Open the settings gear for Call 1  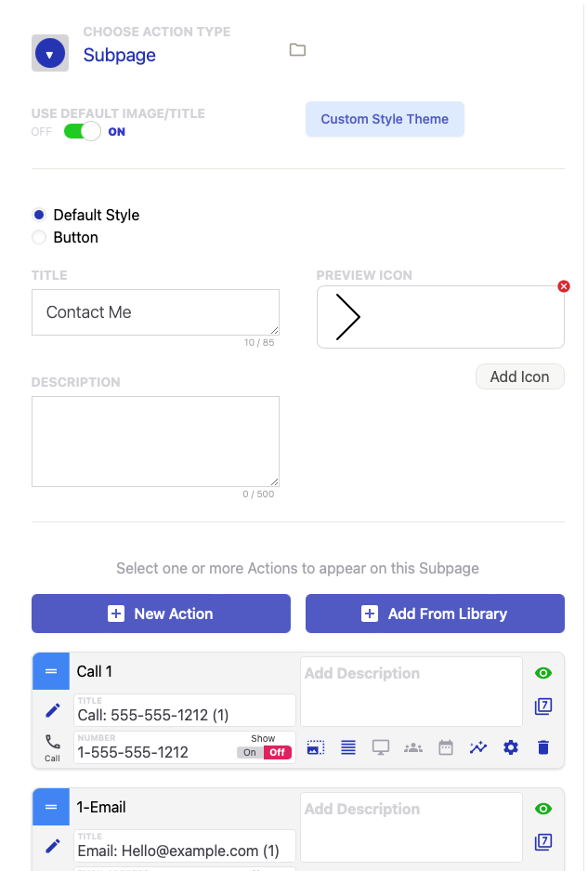510,747
